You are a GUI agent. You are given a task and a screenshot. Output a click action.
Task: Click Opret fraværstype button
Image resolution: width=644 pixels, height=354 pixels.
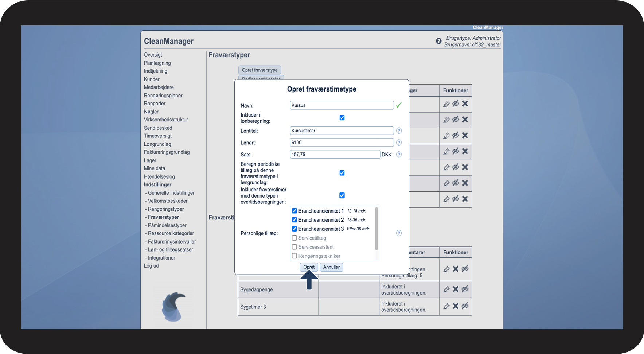click(259, 70)
